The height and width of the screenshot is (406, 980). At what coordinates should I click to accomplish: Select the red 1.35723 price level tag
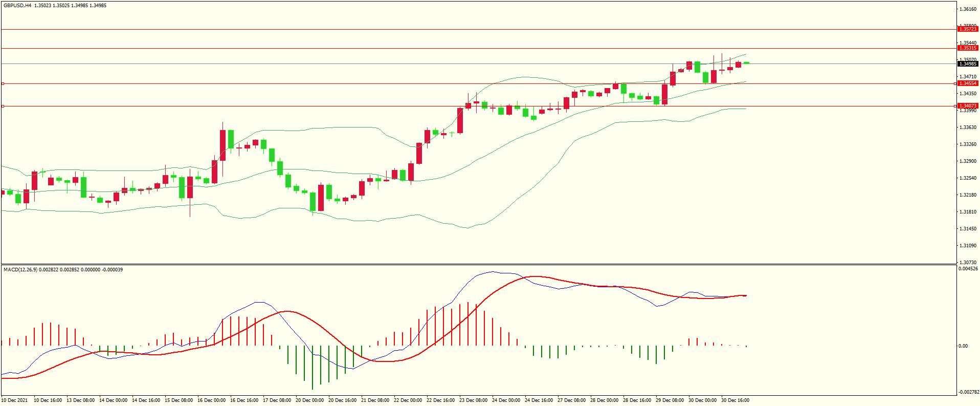tap(967, 29)
